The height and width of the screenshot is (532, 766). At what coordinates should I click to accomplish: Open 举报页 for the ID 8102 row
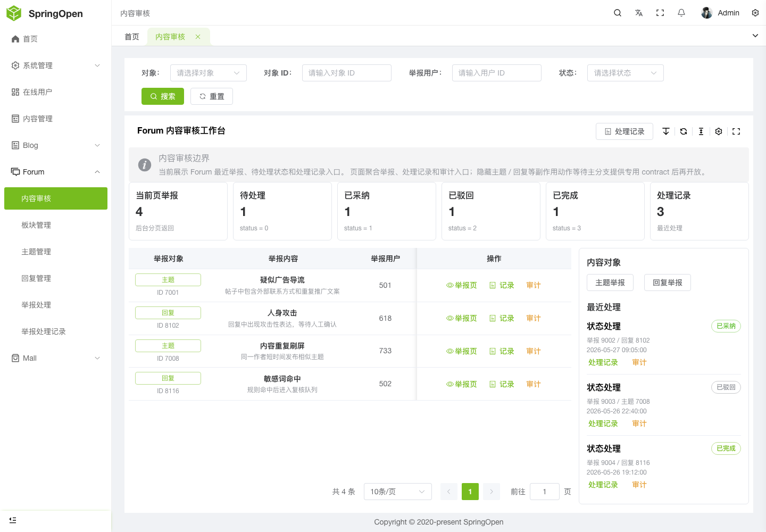tap(462, 318)
